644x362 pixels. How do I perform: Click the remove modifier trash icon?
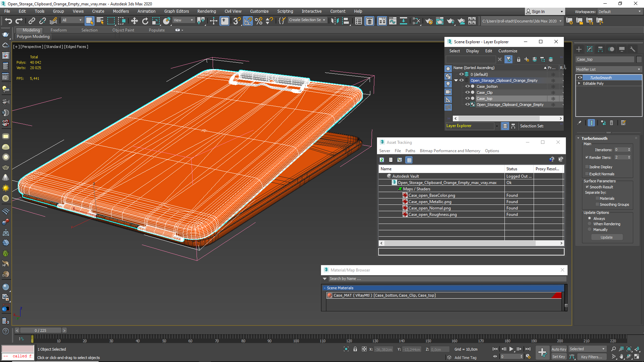click(611, 123)
